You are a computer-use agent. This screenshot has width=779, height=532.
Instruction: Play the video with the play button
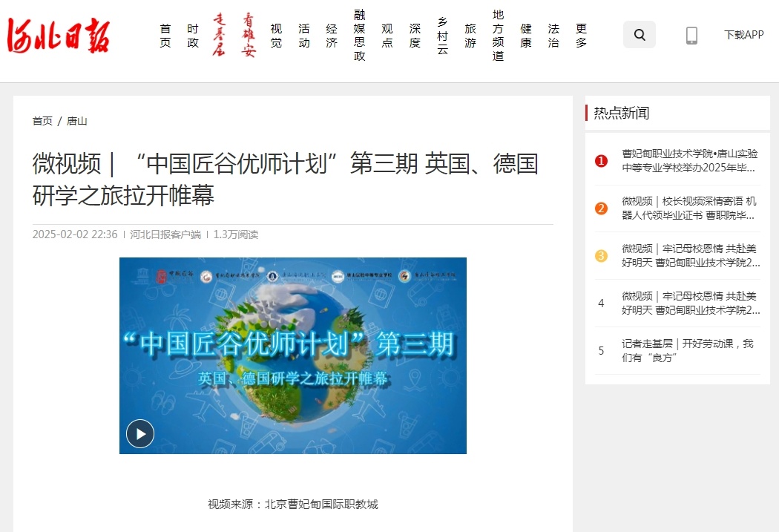point(140,433)
